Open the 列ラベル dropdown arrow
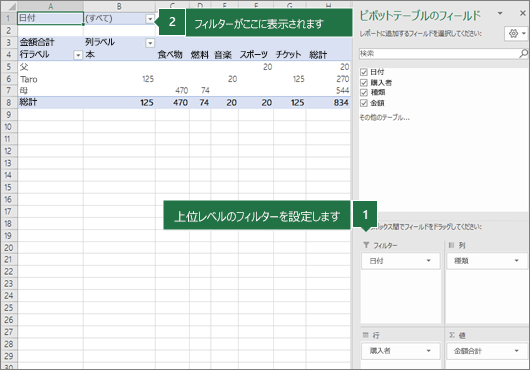The image size is (530, 370). point(150,43)
